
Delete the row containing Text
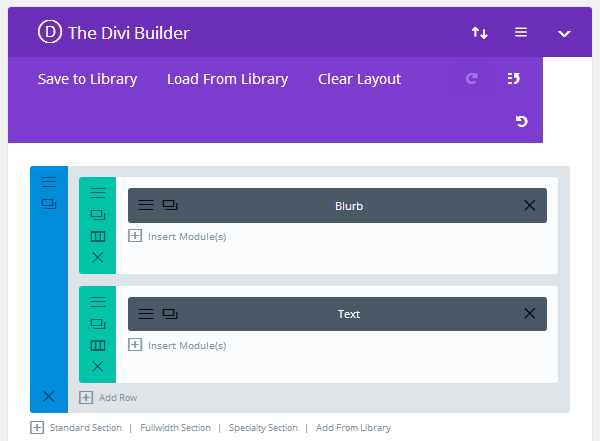point(98,366)
